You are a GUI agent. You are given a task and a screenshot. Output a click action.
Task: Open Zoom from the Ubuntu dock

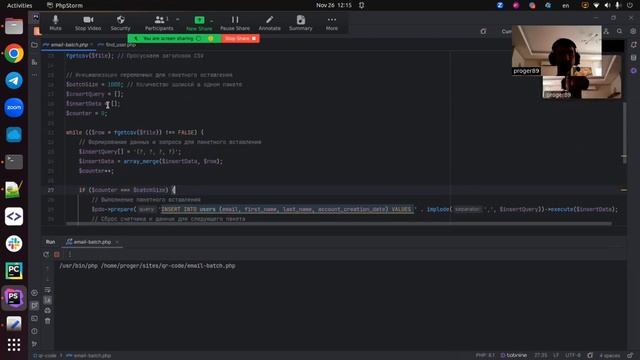pyautogui.click(x=14, y=107)
